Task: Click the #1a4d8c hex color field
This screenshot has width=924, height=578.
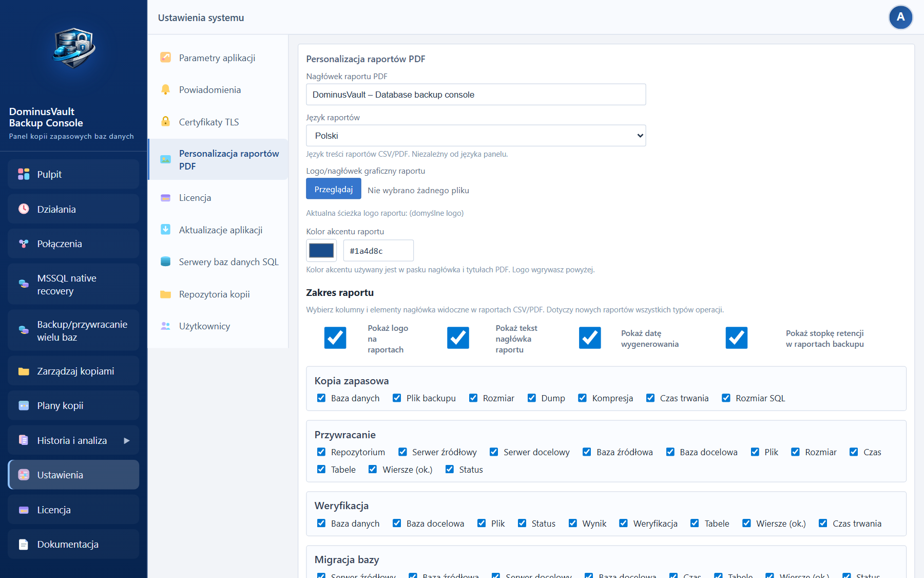Action: coord(378,251)
